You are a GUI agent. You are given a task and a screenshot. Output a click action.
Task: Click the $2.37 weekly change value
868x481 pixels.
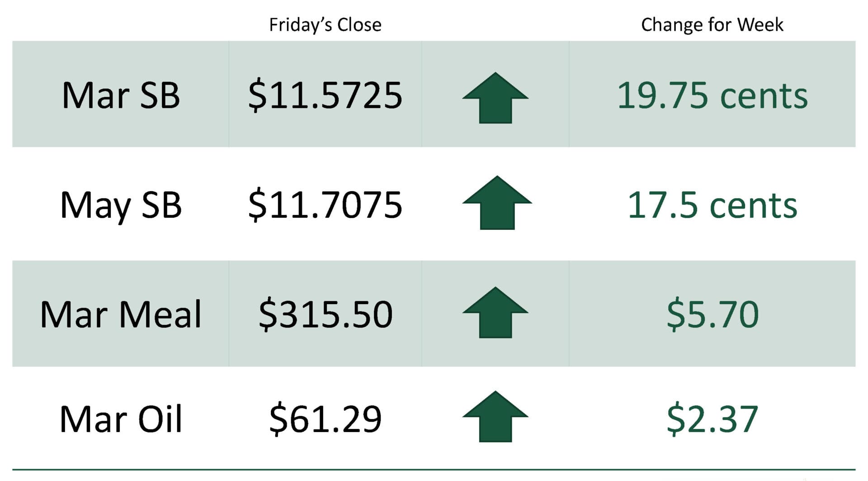coord(712,419)
